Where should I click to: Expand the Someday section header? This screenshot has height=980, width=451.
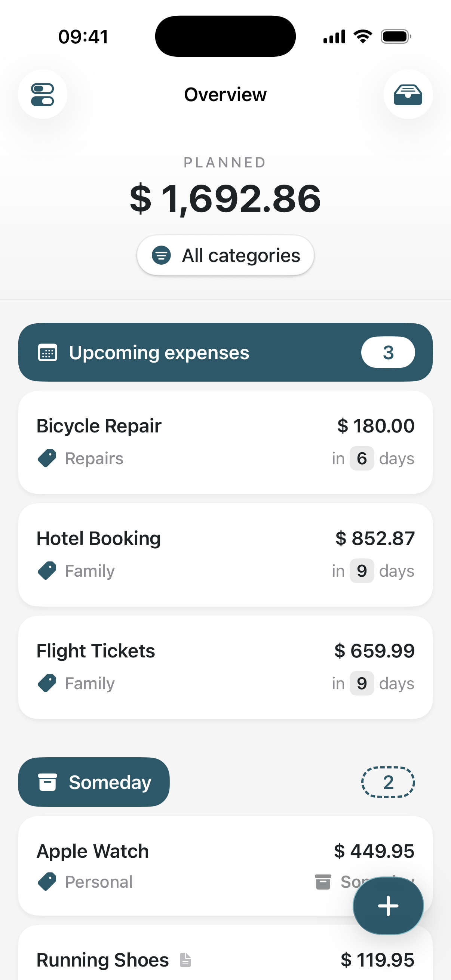pos(93,782)
